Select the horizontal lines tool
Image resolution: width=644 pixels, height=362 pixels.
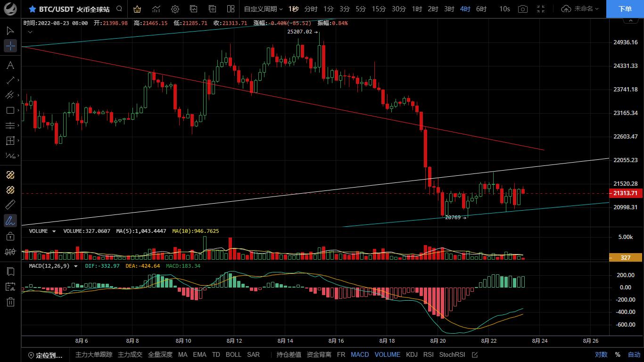(x=10, y=125)
